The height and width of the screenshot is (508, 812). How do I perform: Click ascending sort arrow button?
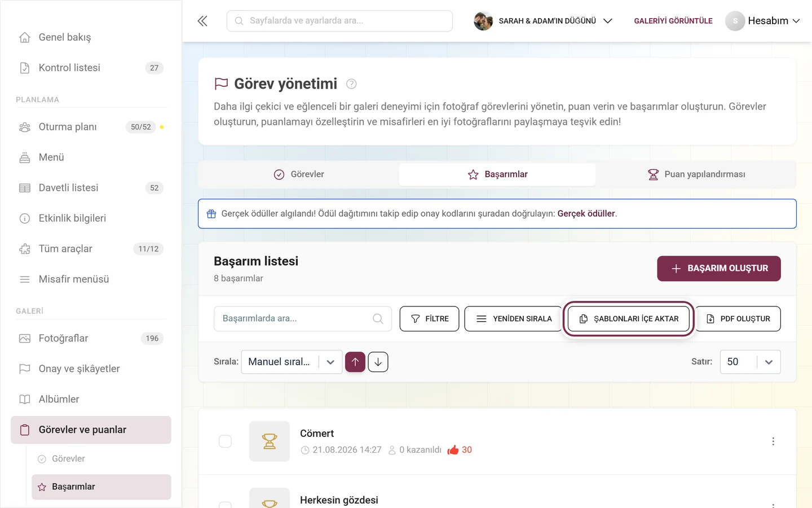(x=355, y=362)
